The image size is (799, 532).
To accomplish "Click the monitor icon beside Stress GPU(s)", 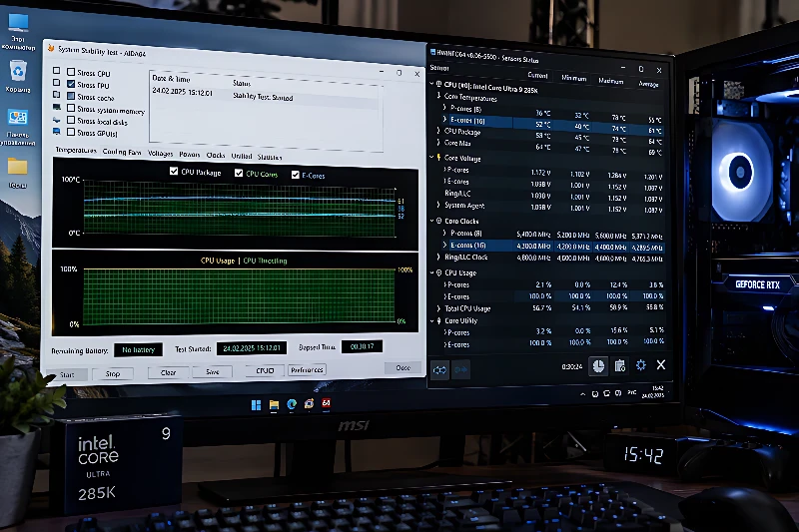I will tap(57, 132).
